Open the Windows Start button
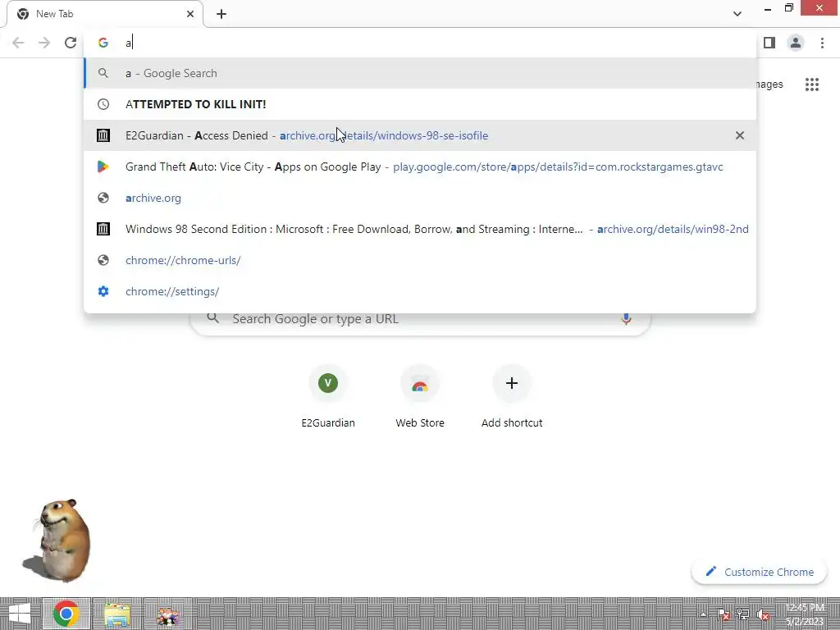 tap(20, 614)
